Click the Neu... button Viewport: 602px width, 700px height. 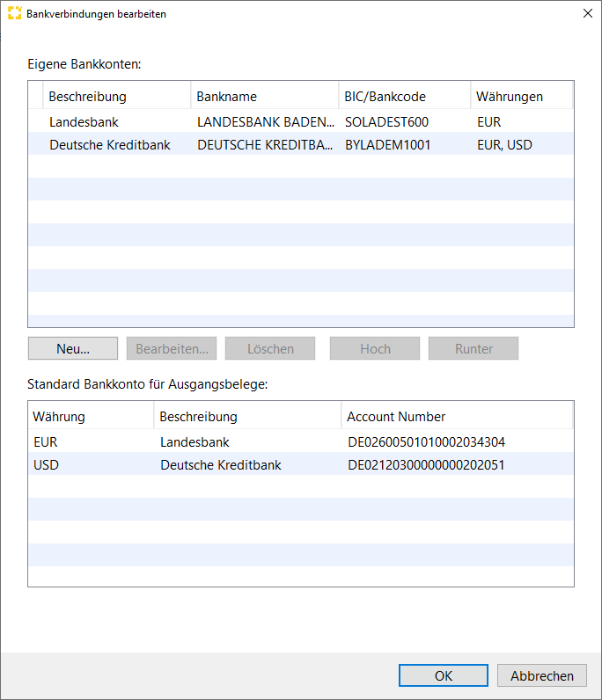tap(73, 348)
